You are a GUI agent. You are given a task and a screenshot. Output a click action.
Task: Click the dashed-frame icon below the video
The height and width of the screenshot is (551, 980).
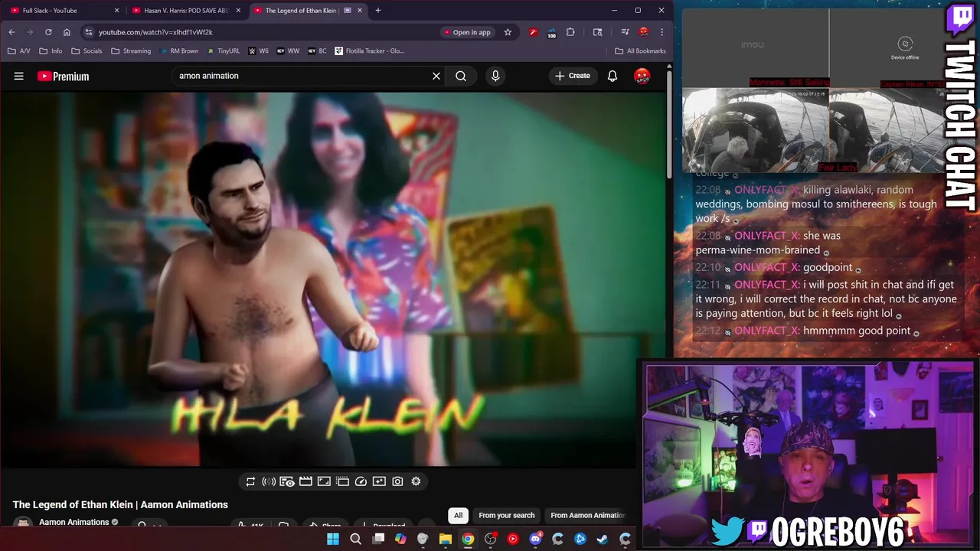pos(342,481)
